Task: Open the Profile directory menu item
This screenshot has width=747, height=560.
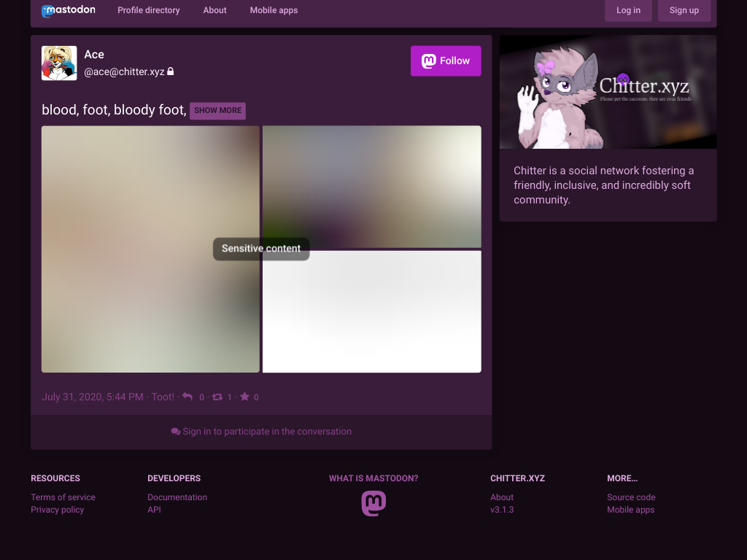Action: click(x=149, y=10)
